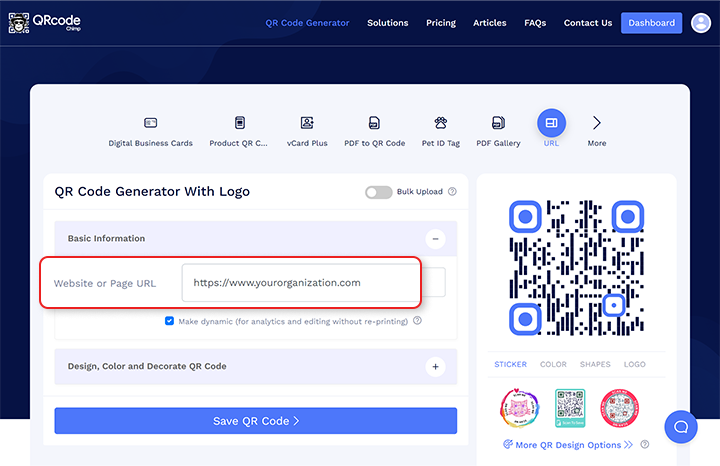Screen dimensions: 720x466
Task: Click the user profile avatar
Action: pyautogui.click(x=700, y=22)
